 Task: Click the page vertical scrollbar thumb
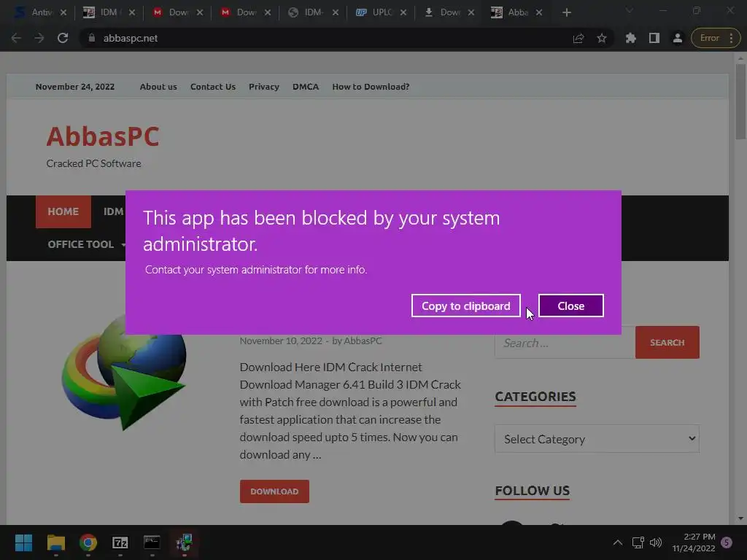click(x=740, y=101)
